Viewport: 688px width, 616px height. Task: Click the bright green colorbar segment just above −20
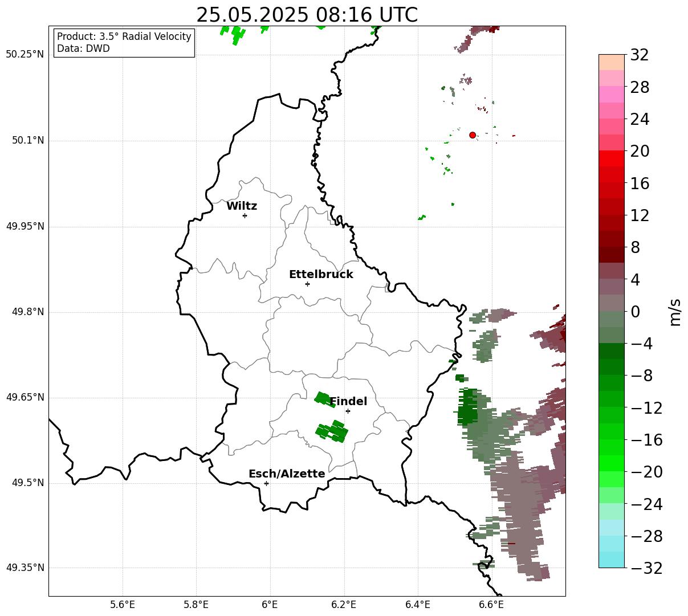(x=612, y=463)
